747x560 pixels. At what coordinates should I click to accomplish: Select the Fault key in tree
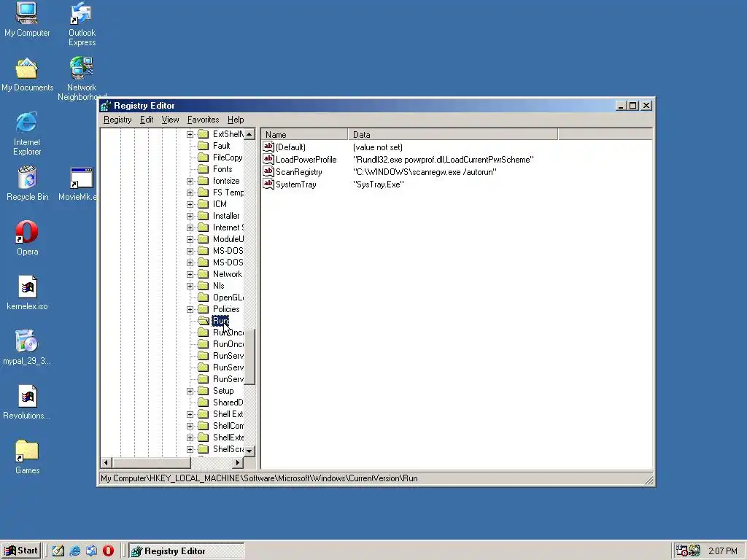(221, 146)
